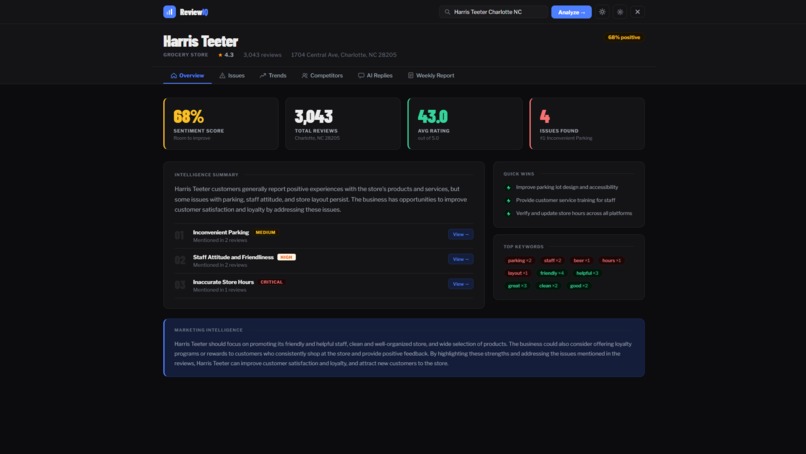This screenshot has height=454, width=806.
Task: Click the 3,043 reviews count text
Action: click(262, 55)
